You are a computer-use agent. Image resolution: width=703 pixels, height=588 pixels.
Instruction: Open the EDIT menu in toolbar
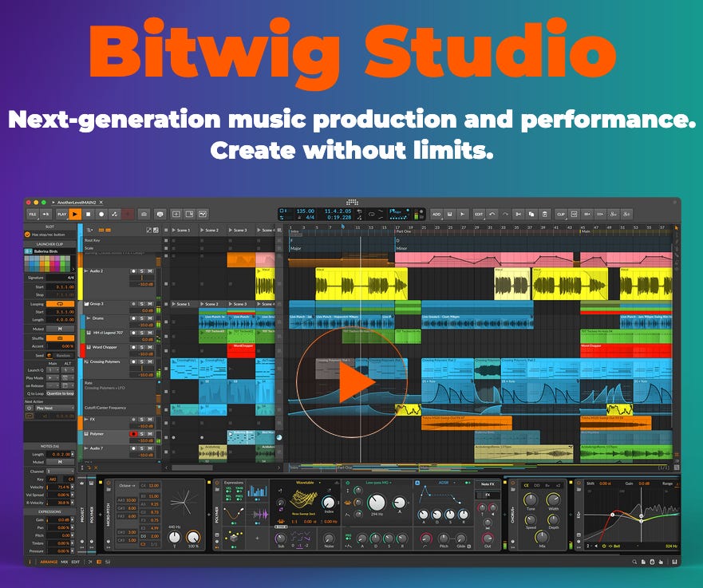coord(479,215)
